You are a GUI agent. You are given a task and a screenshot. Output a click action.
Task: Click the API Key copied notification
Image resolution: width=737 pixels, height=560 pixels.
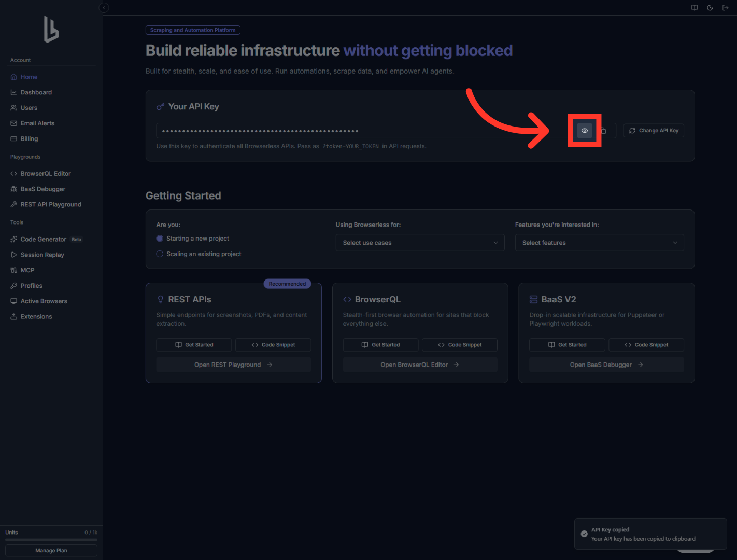point(650,534)
